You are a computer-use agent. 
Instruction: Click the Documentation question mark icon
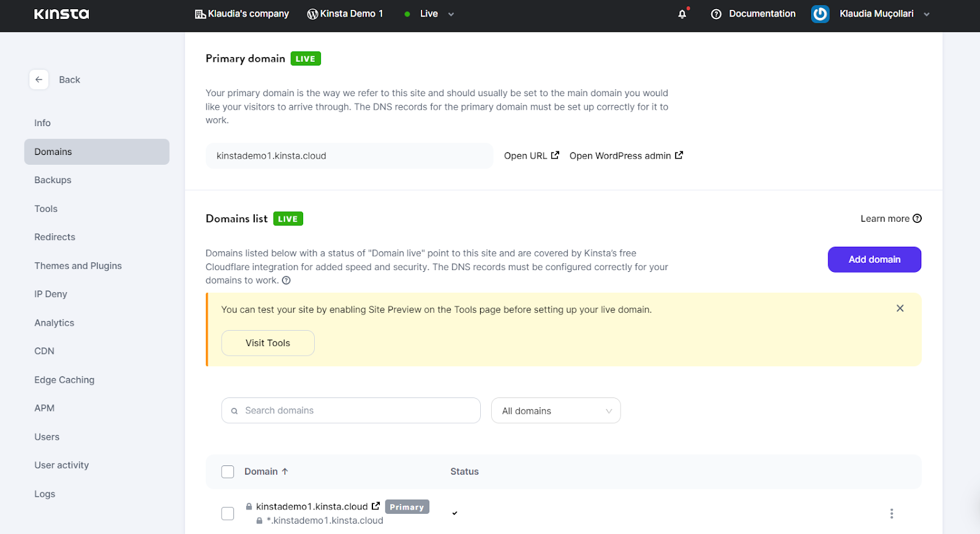(x=716, y=14)
